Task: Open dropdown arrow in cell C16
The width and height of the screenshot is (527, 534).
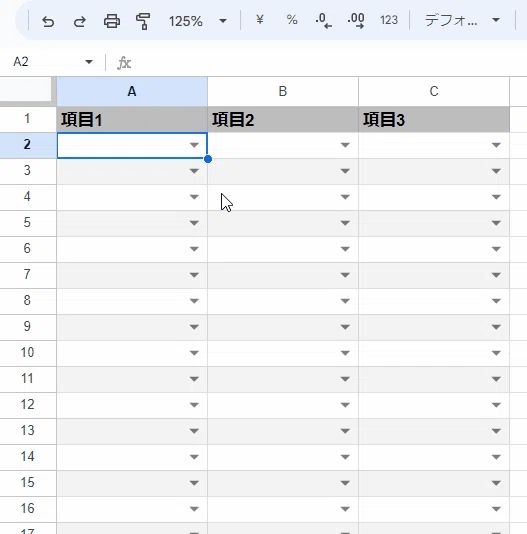Action: pos(496,509)
